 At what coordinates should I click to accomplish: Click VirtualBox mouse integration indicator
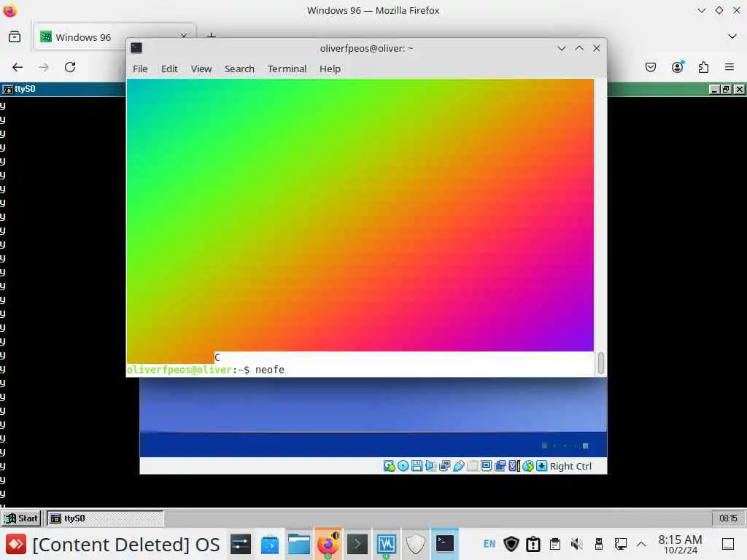[527, 466]
